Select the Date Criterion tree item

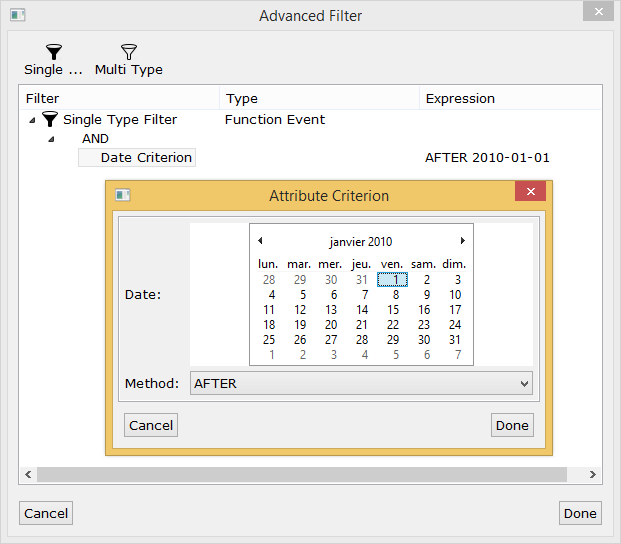(x=137, y=158)
